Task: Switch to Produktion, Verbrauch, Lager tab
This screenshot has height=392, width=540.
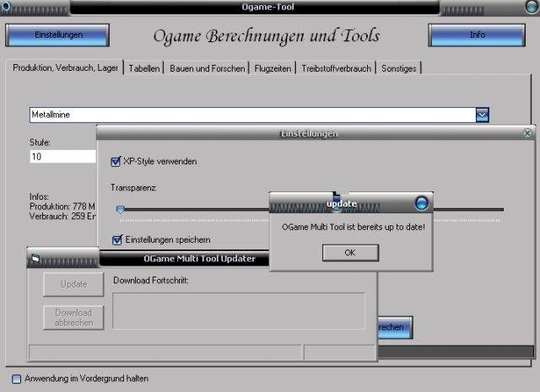Action: point(65,67)
